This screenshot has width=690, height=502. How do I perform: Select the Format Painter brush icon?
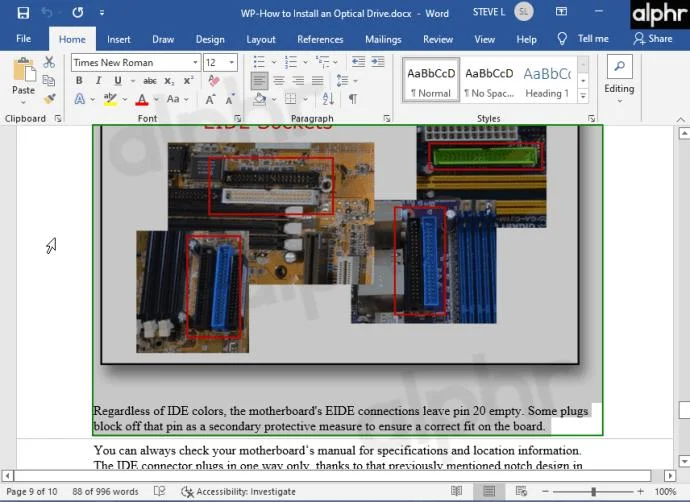[x=49, y=99]
